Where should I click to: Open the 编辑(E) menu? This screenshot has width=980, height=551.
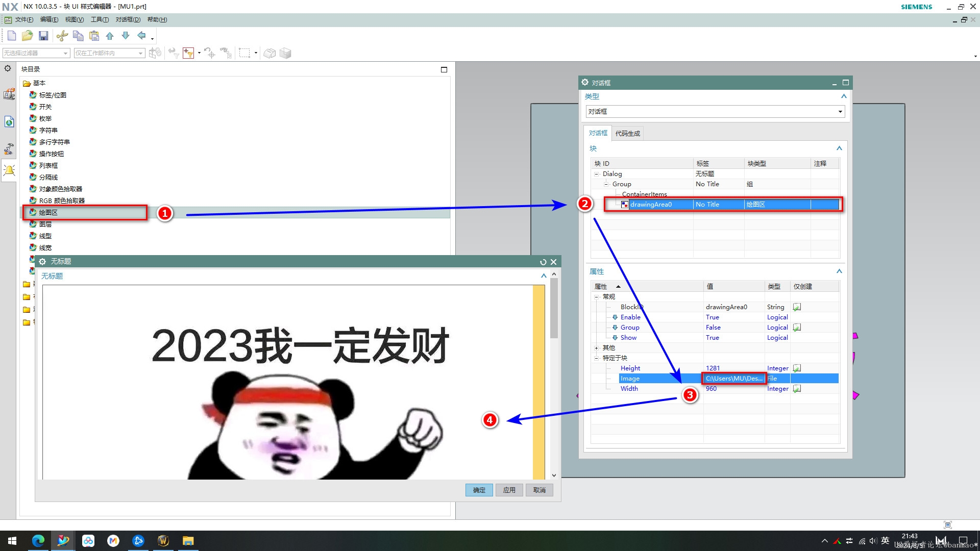pos(49,20)
